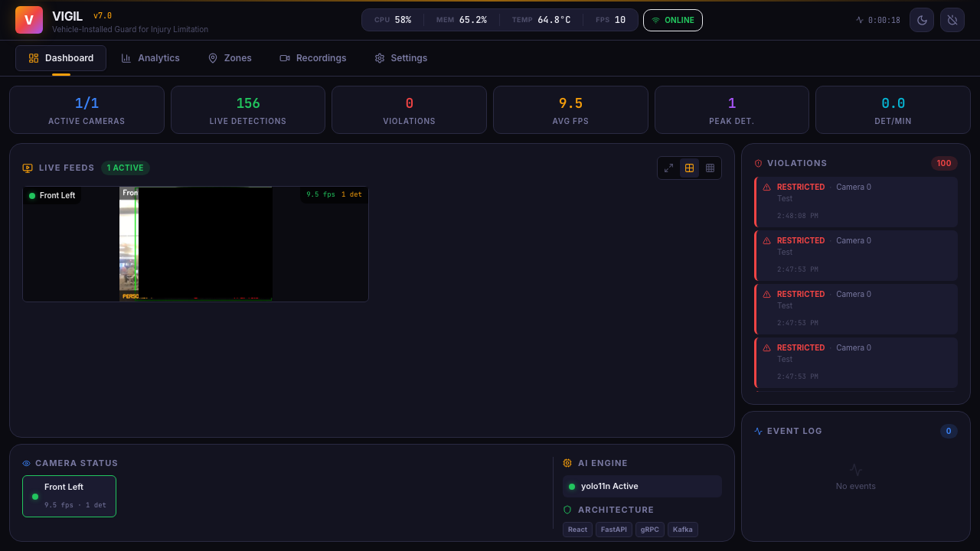Open the first RESTRICTED violation at 2:48:08 PM
The image size is (980, 551).
click(x=855, y=202)
